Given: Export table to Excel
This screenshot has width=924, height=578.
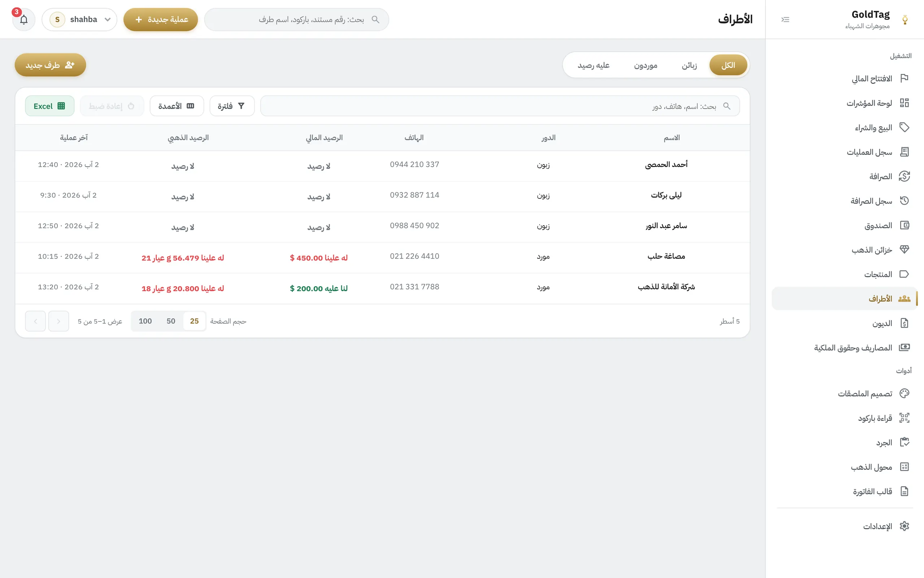Looking at the screenshot, I should tap(50, 106).
